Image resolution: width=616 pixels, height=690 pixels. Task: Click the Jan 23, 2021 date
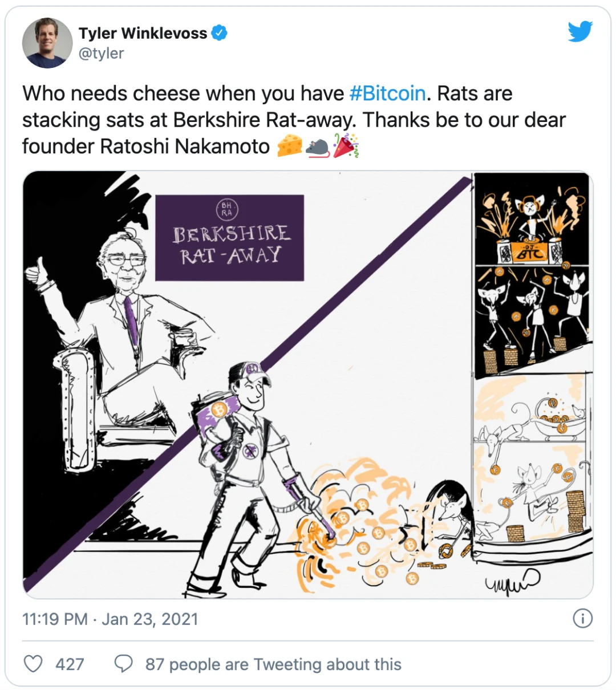tap(150, 619)
